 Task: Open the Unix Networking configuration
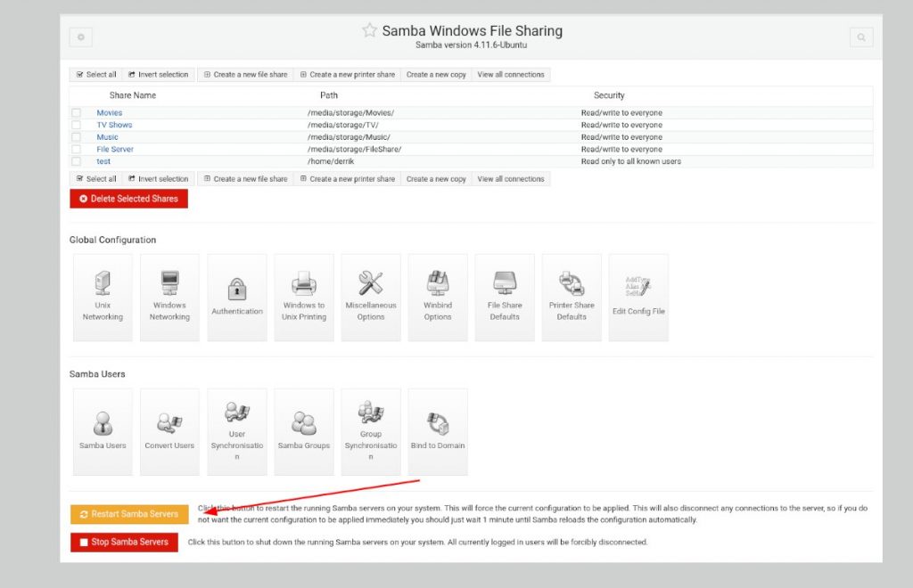(103, 296)
